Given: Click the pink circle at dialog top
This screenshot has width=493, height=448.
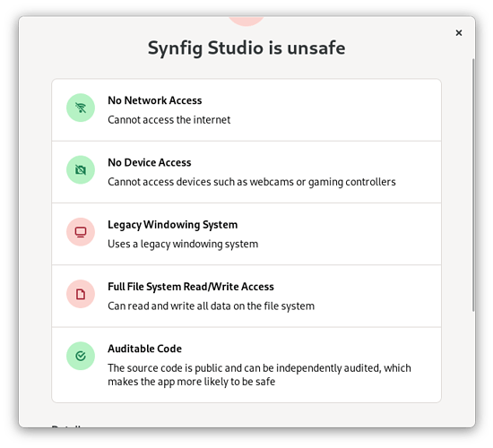Looking at the screenshot, I should click(x=246, y=21).
